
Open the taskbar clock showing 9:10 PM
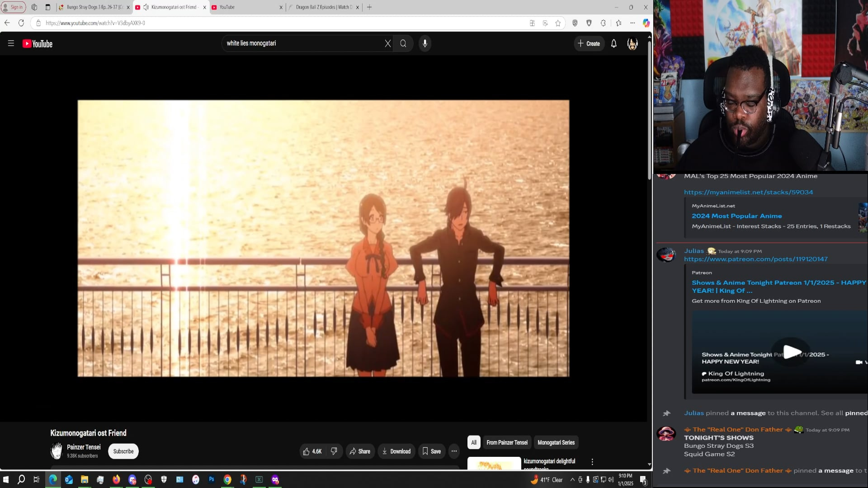coord(626,479)
